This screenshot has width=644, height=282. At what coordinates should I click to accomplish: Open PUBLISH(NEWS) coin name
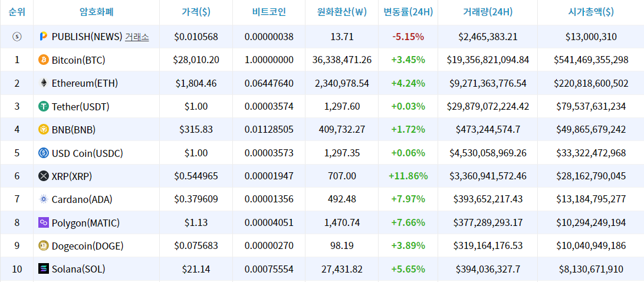[x=87, y=37]
